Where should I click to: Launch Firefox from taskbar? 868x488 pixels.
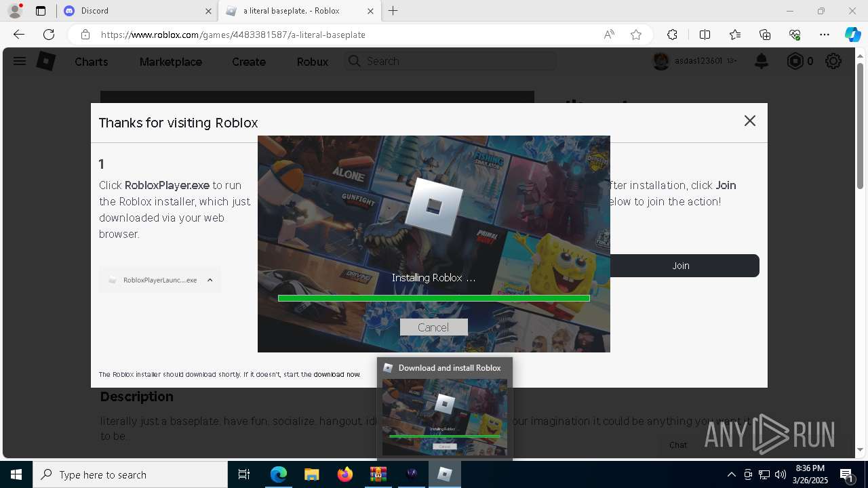(344, 474)
